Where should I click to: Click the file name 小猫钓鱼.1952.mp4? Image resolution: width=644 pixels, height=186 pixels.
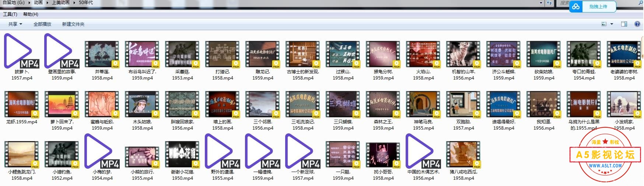[62, 175]
